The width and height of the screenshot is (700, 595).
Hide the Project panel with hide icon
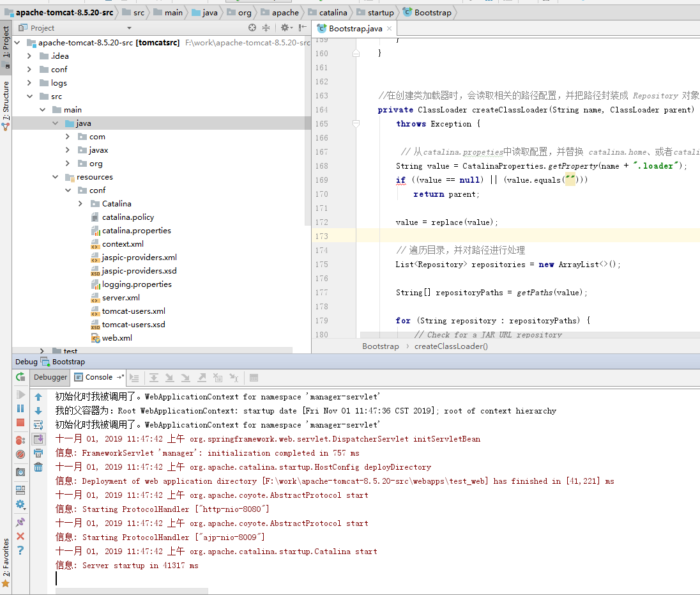[x=303, y=27]
